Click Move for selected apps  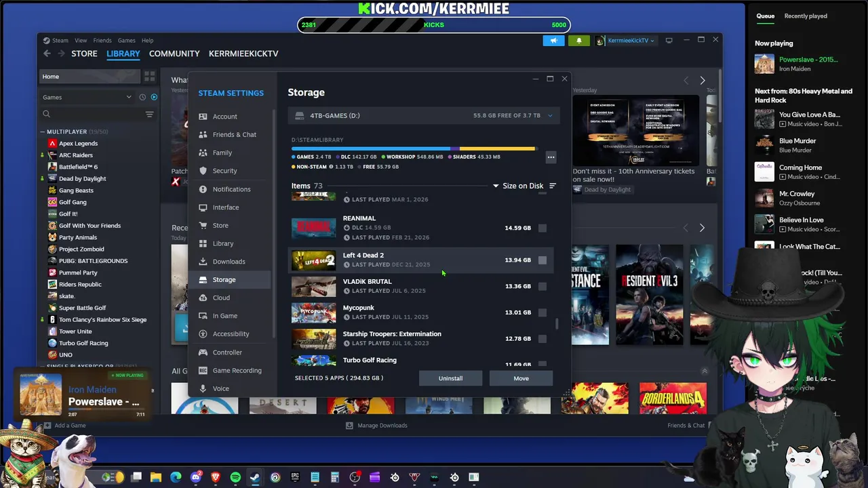(x=521, y=379)
